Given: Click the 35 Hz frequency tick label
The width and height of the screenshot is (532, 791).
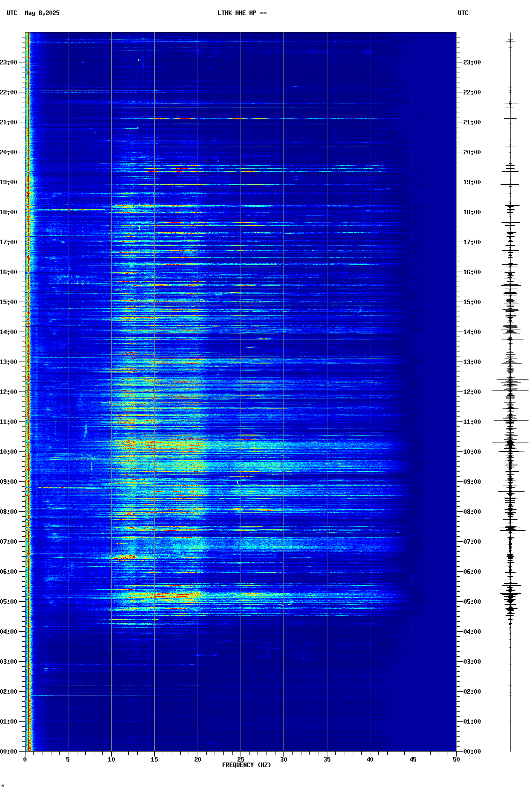Looking at the screenshot, I should 327,760.
